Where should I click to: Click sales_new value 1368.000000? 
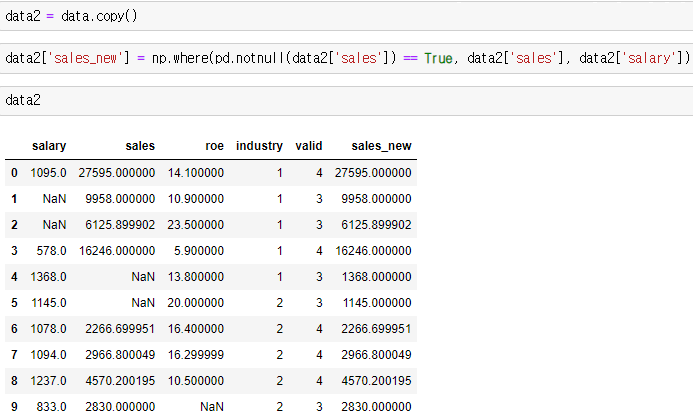coord(377,277)
